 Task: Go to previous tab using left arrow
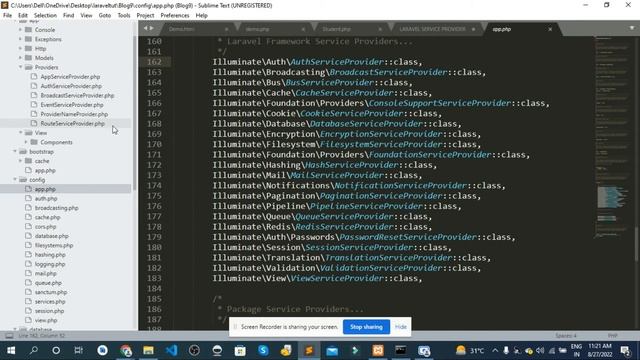pyautogui.click(x=146, y=28)
